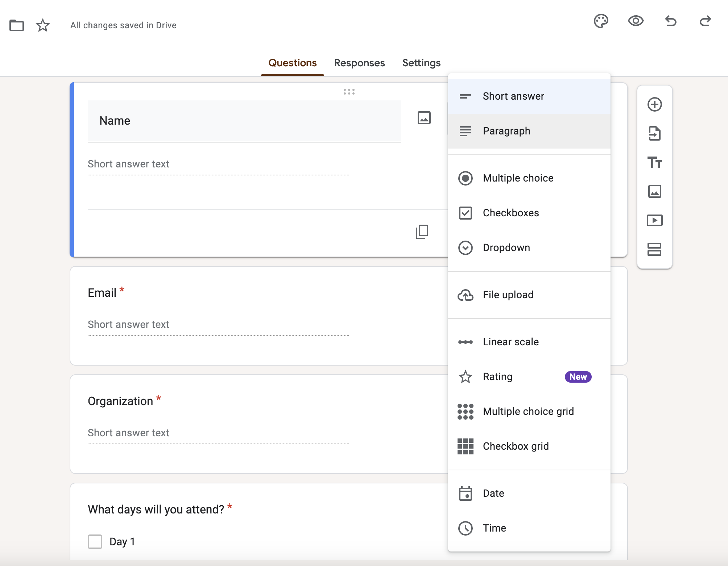Image resolution: width=728 pixels, height=566 pixels.
Task: Insert an image from the sidebar
Action: pyautogui.click(x=654, y=192)
